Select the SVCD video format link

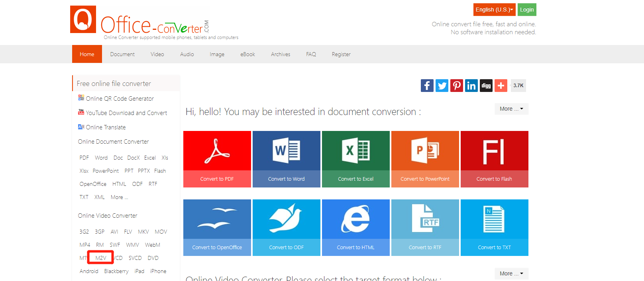pos(135,258)
